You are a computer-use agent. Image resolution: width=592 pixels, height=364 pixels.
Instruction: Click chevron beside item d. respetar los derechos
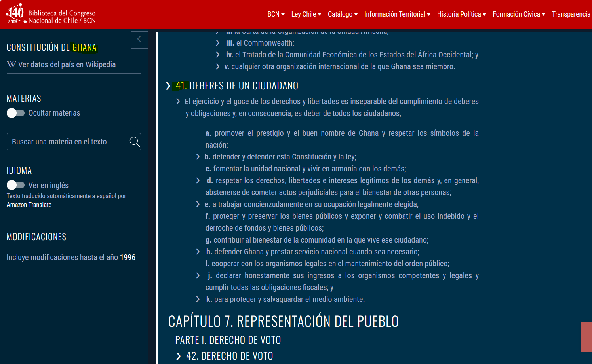click(x=198, y=181)
